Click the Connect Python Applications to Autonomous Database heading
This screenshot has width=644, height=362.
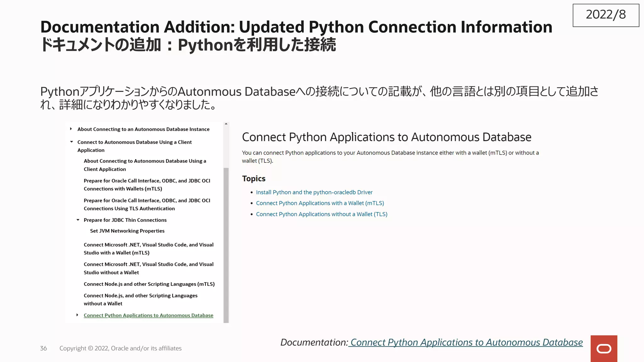pos(386,137)
